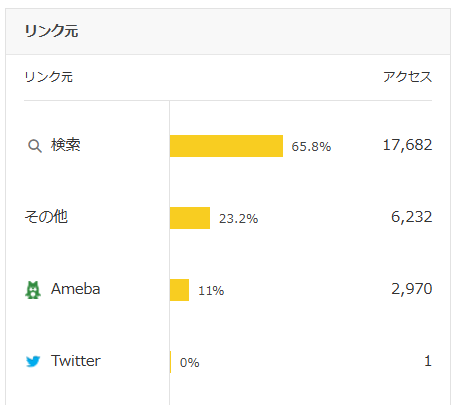Click the 23.2% percentage label

(x=239, y=219)
